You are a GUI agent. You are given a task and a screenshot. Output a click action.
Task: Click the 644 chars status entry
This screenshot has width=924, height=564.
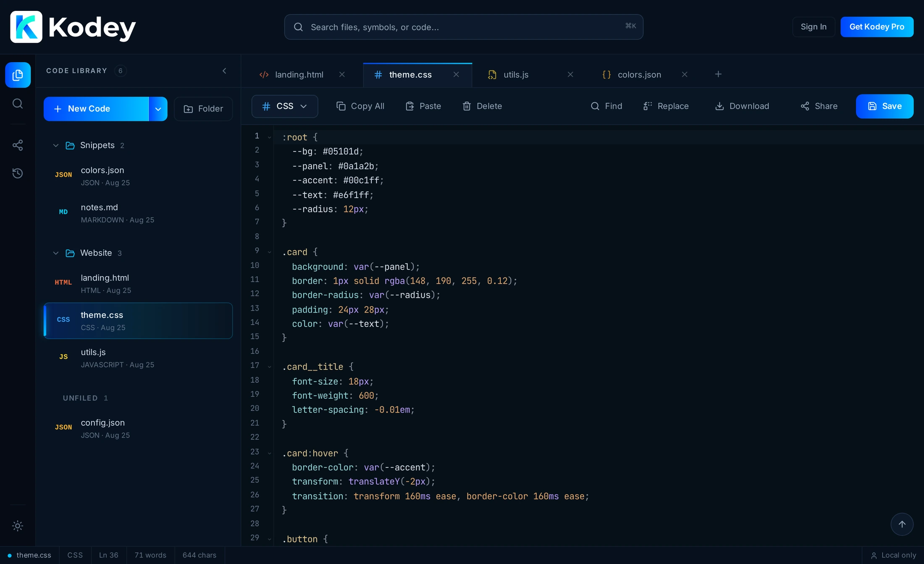[x=199, y=555]
